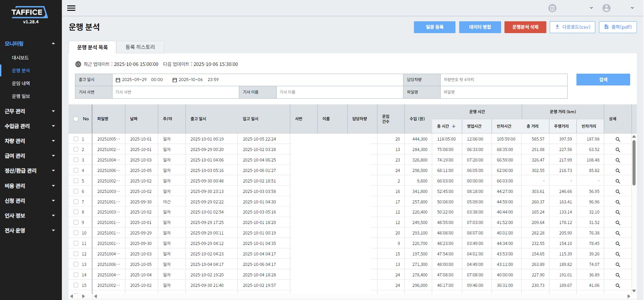Switch to the 등록 히스토리 tab
The width and height of the screenshot is (644, 300).
[140, 47]
